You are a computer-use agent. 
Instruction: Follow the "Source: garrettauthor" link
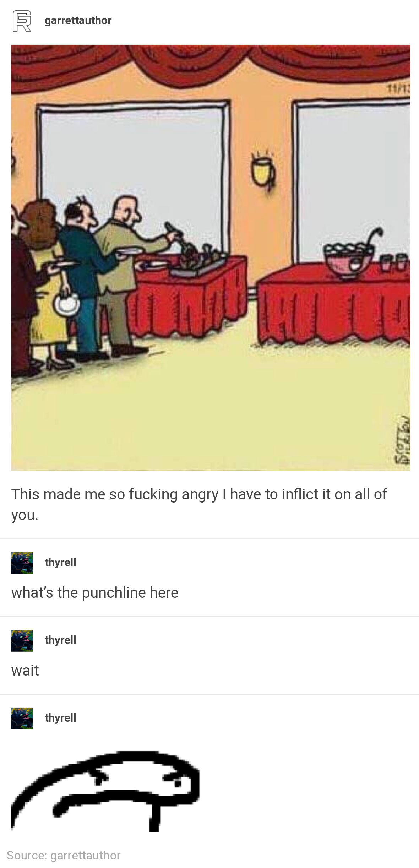coord(64,855)
